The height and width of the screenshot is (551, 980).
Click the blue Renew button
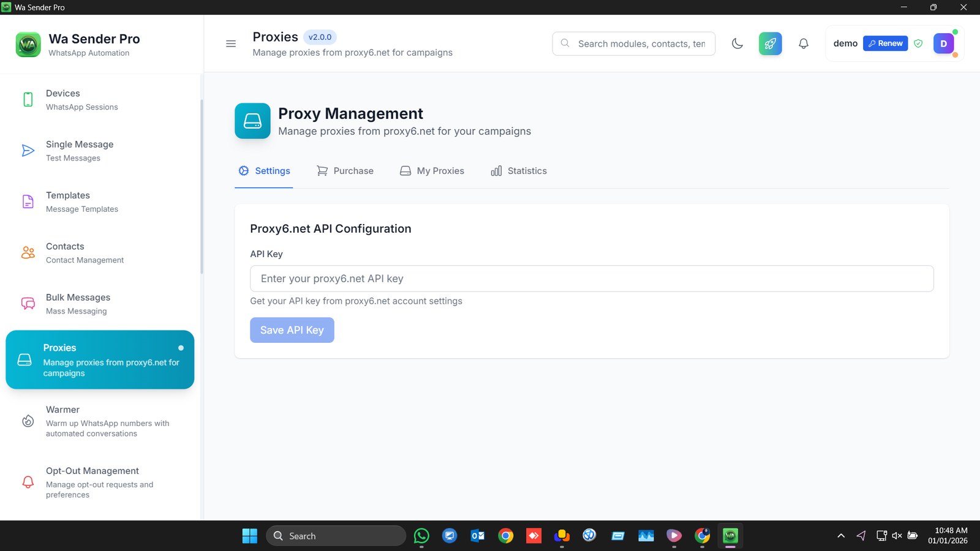884,43
